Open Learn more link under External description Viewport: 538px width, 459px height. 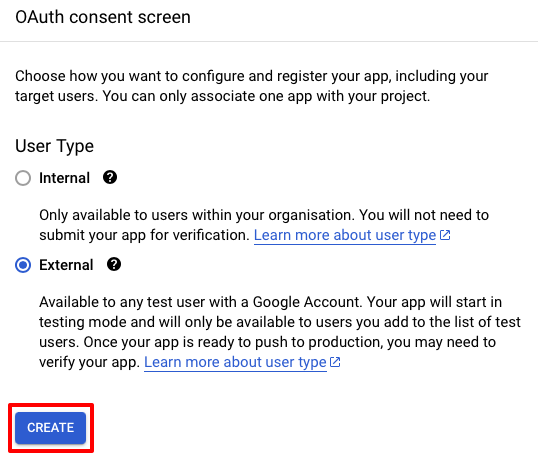point(235,362)
